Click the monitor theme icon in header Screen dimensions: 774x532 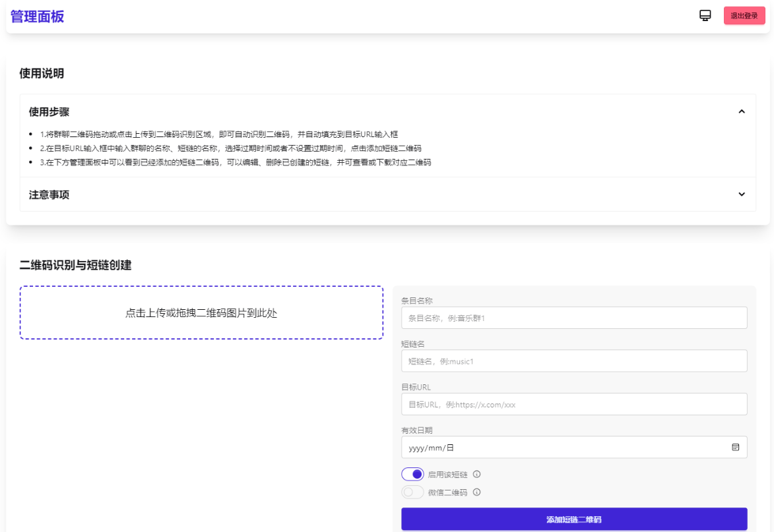[x=705, y=16]
